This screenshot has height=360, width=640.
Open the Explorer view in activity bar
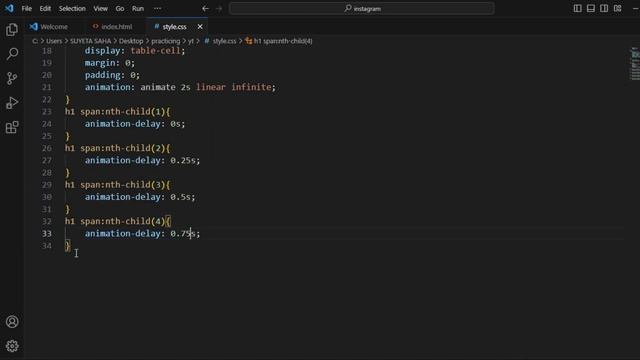coord(12,29)
